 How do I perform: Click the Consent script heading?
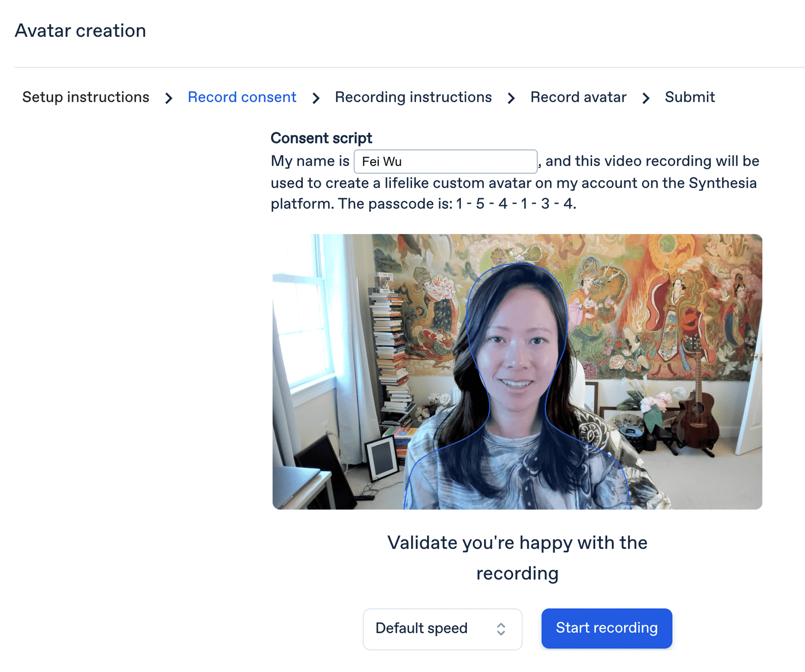point(321,138)
